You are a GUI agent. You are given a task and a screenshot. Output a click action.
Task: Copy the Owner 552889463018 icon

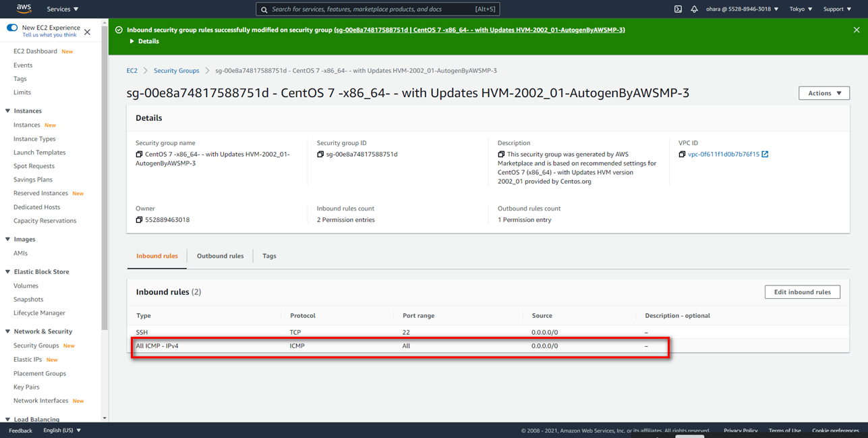click(x=139, y=219)
